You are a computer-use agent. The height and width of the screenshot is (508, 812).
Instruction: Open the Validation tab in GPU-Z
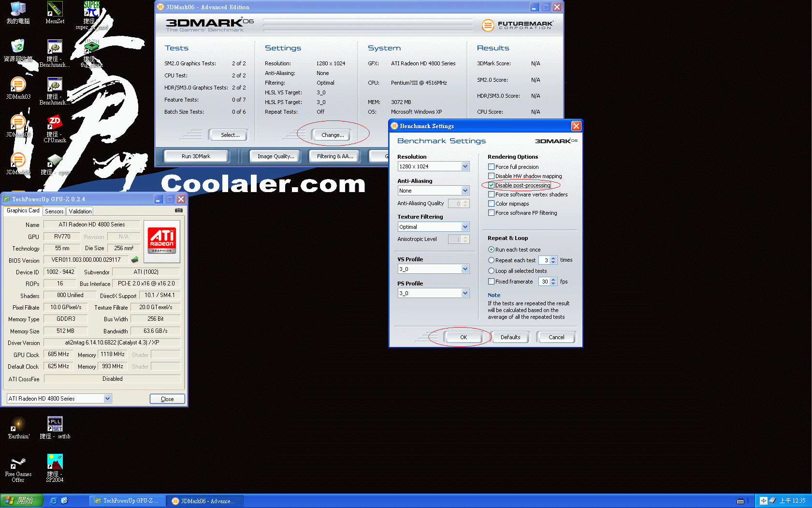click(x=80, y=211)
